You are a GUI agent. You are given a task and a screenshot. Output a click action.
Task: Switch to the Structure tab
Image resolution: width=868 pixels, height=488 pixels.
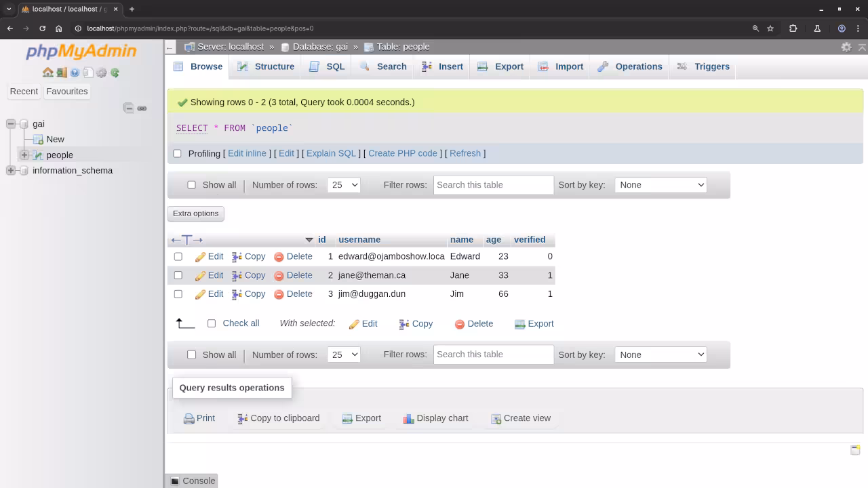266,66
